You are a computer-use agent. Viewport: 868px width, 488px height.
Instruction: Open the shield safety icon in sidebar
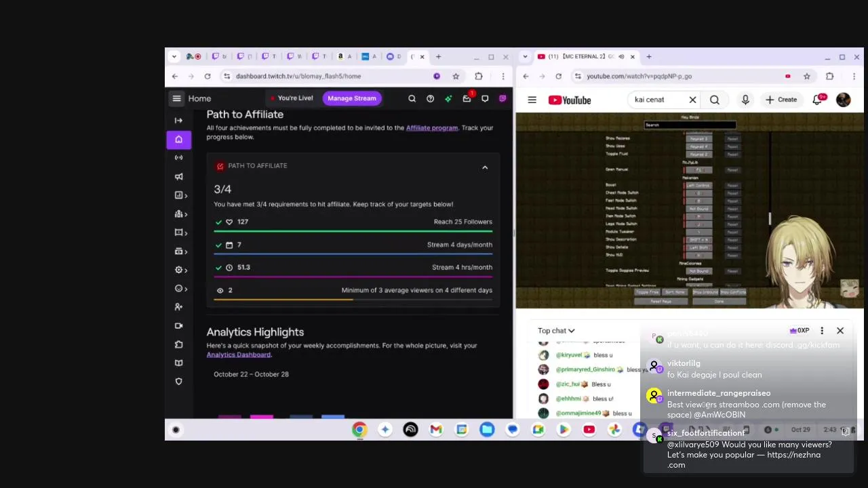pos(178,382)
